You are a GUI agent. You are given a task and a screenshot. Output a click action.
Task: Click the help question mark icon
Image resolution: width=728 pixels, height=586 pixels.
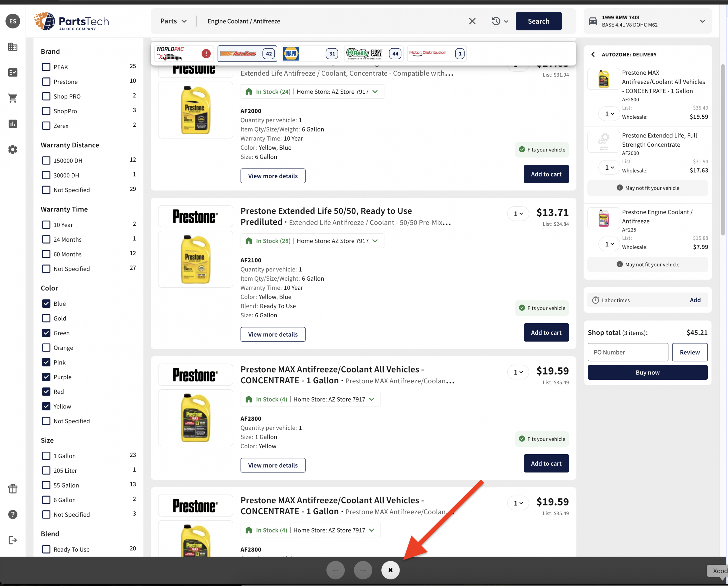pyautogui.click(x=13, y=514)
